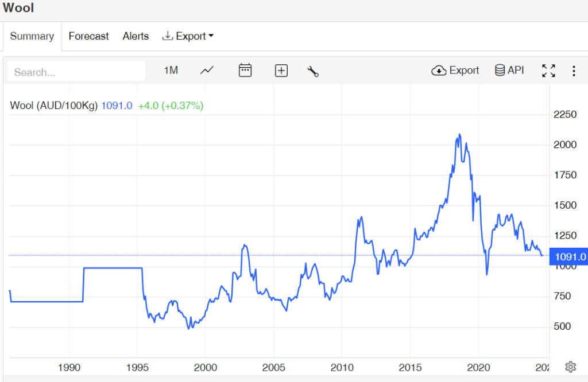Image resolution: width=588 pixels, height=382 pixels.
Task: Click the 500 price axis label
Action: (x=563, y=326)
